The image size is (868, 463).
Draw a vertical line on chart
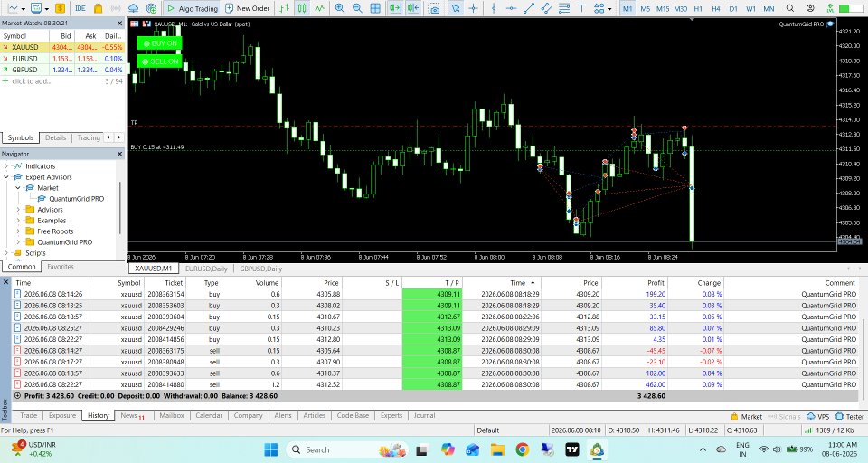(x=494, y=8)
